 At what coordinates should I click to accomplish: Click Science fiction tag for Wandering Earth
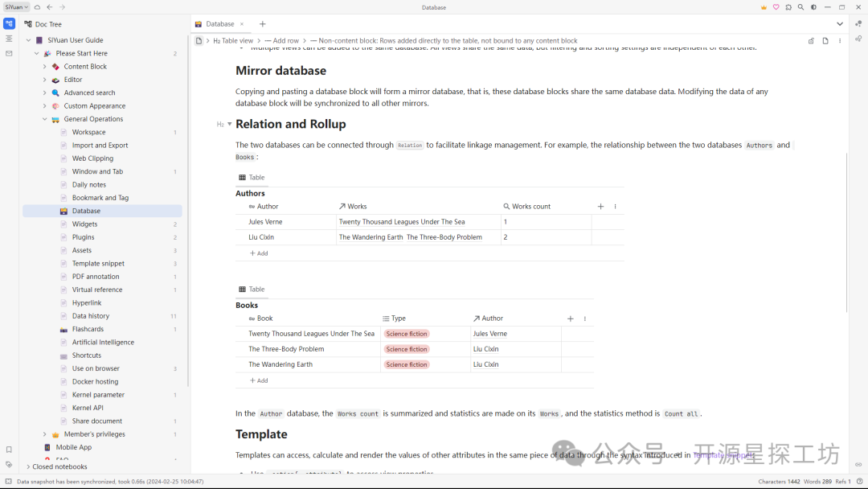click(x=407, y=364)
